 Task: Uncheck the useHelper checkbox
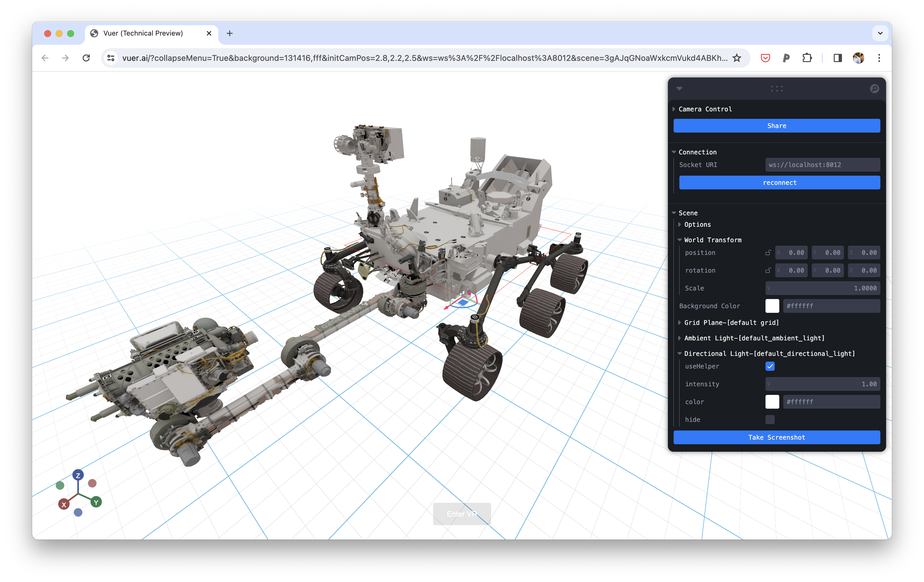tap(770, 366)
